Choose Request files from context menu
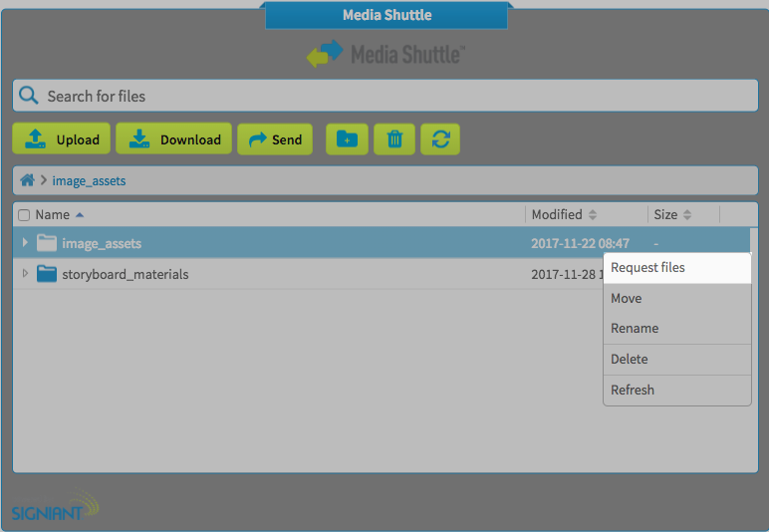Viewport: 769px width, 532px height. (677, 268)
